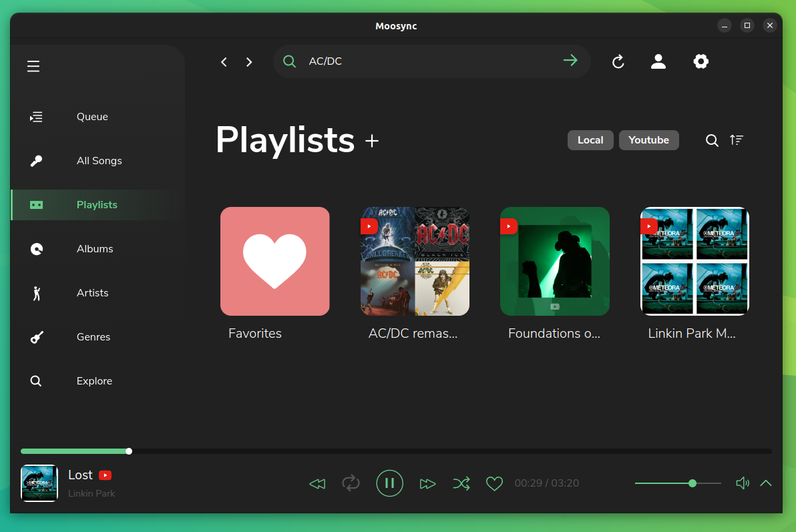Open the Queue view
Viewport: 796px width, 532px height.
(x=91, y=116)
